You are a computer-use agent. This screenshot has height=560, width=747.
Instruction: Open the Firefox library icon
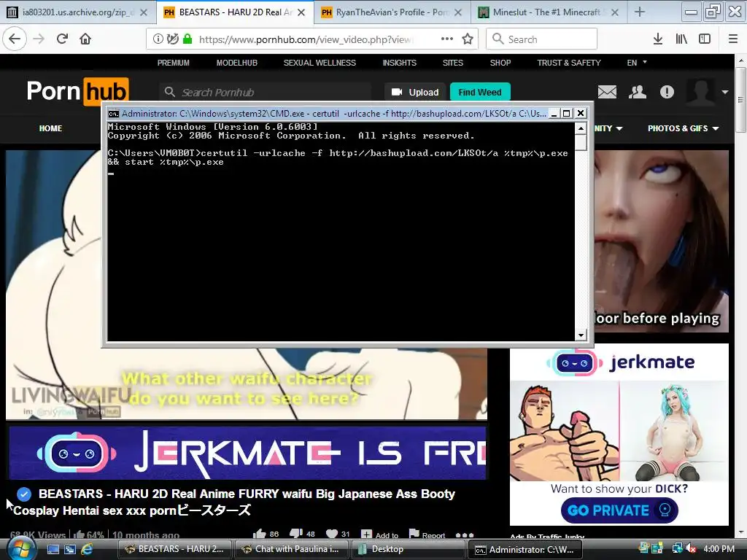[682, 39]
